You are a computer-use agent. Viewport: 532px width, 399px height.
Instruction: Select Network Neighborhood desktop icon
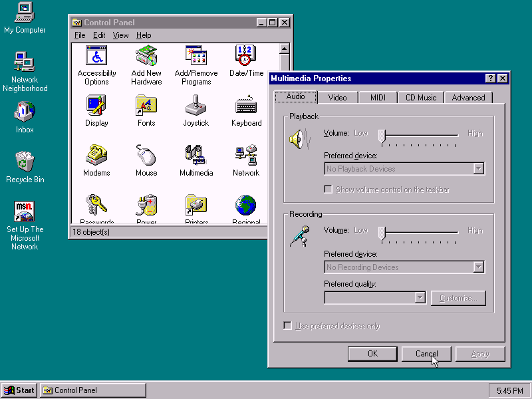click(25, 62)
